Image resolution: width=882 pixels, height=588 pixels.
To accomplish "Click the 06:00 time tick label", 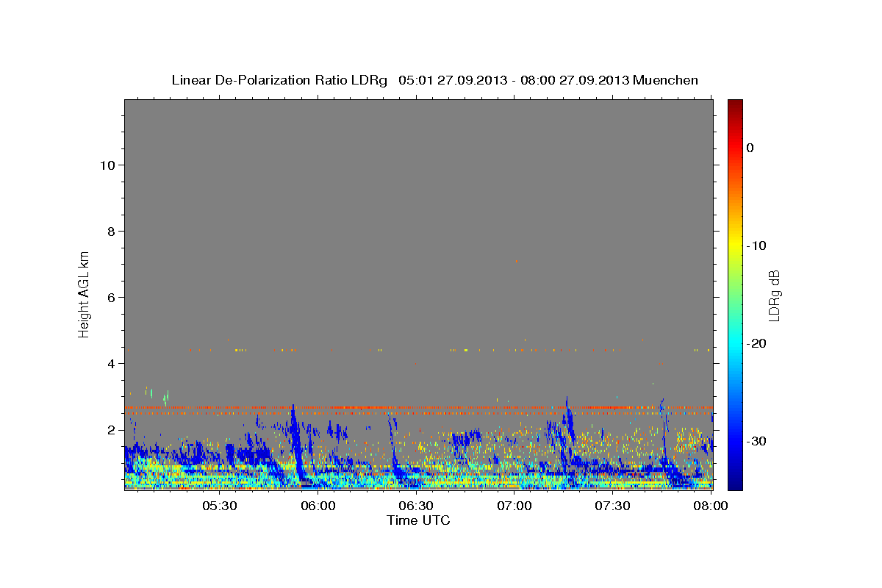I will (318, 506).
